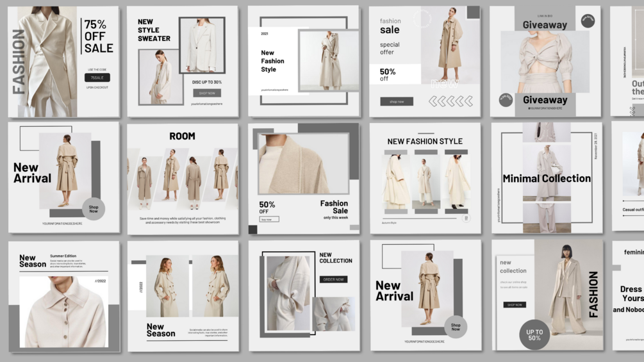Click SHOP NOW in the New Style Sweater card

(207, 93)
